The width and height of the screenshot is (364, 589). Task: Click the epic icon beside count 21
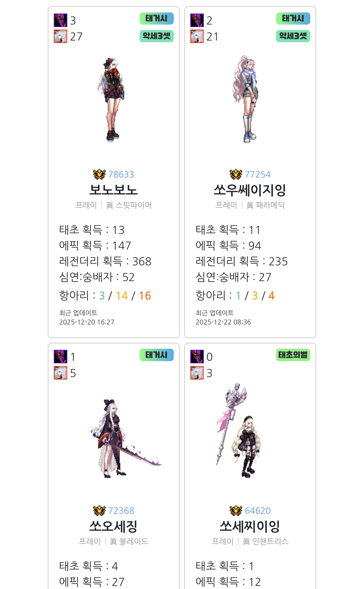coord(197,36)
